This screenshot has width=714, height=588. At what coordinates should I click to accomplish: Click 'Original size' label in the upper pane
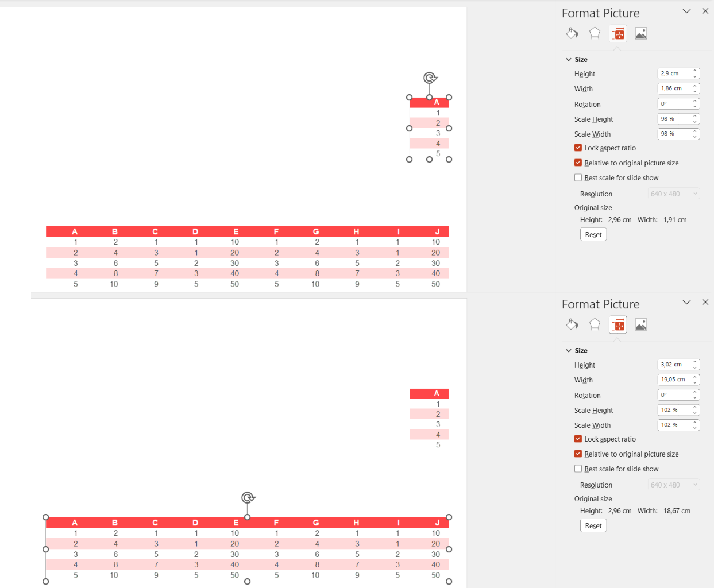pyautogui.click(x=593, y=208)
